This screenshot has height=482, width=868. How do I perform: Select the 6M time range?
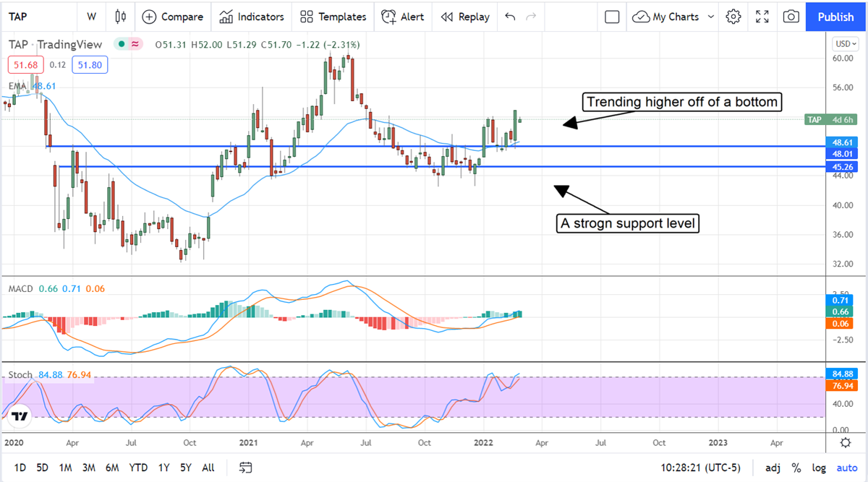(112, 468)
